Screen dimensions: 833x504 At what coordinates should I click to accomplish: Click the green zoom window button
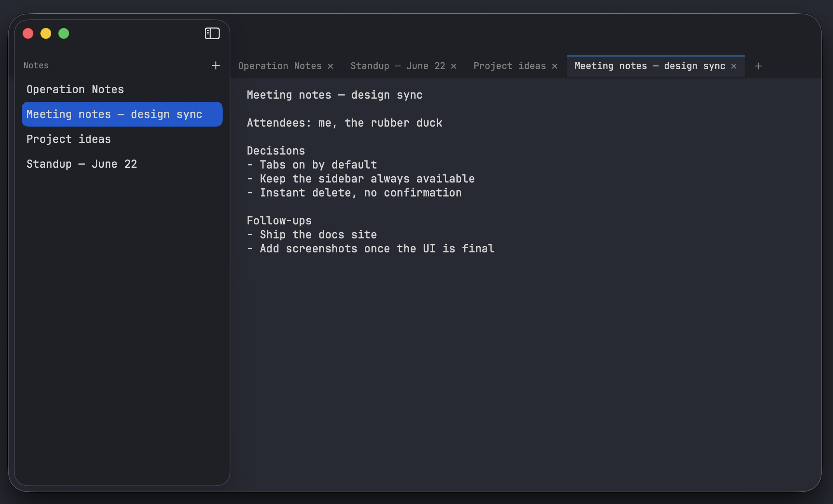[64, 33]
